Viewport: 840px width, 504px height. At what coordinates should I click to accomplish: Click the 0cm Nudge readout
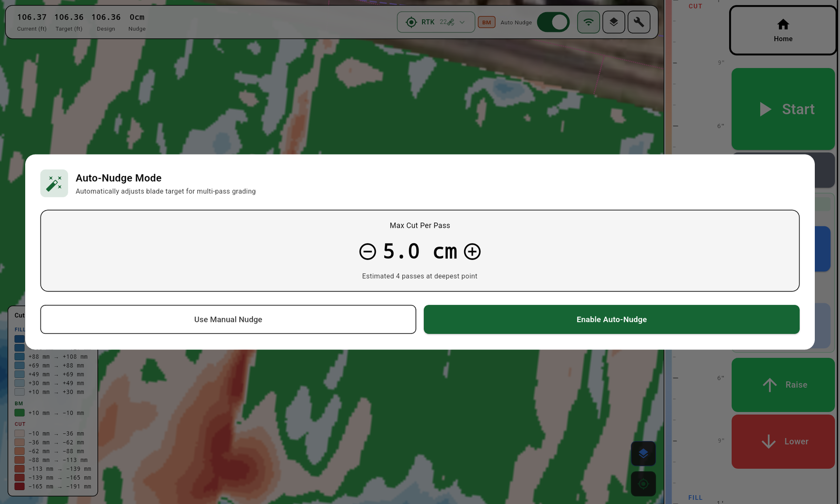pyautogui.click(x=137, y=22)
